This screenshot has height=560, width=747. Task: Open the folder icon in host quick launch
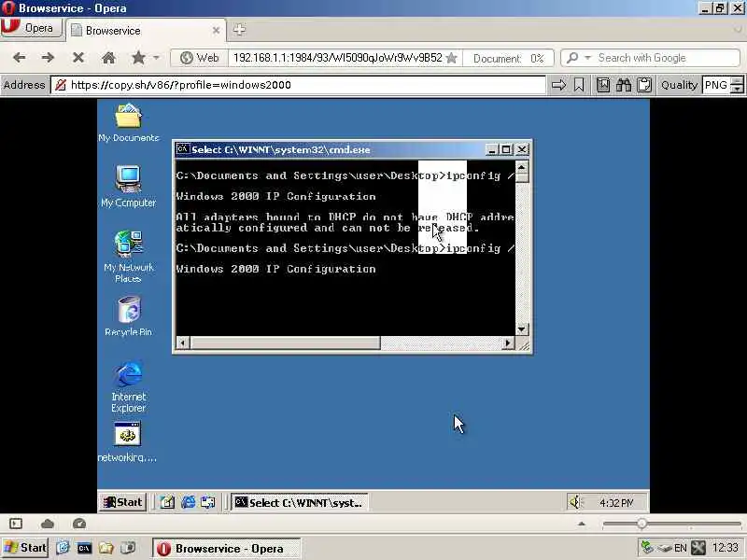click(x=106, y=548)
